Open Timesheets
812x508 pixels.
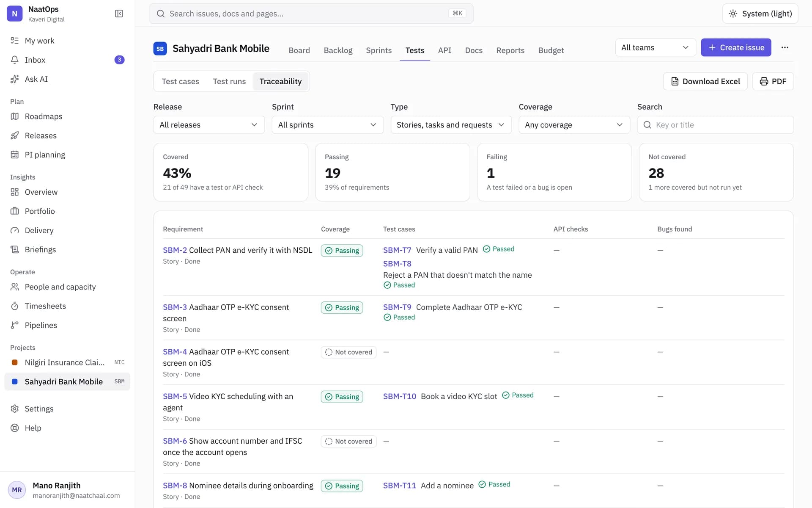click(67, 306)
